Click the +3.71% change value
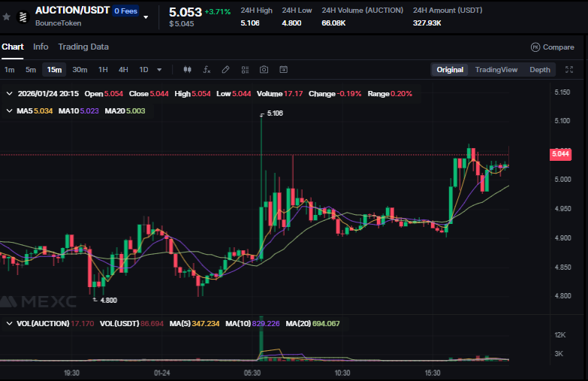 point(218,11)
